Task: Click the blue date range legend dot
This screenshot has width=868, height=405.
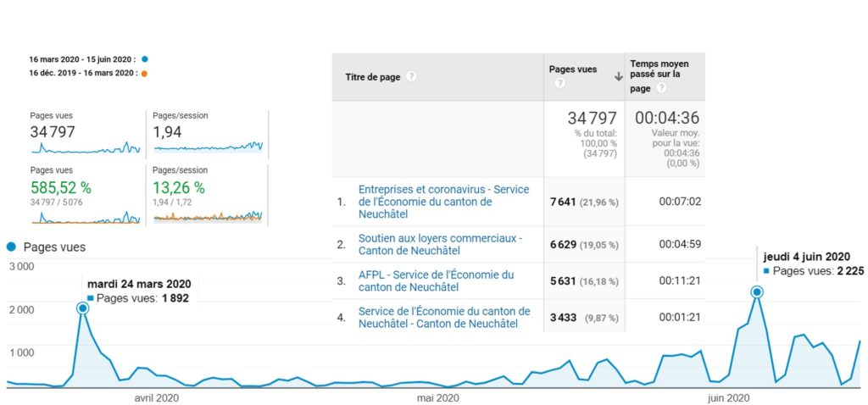Action: tap(145, 59)
